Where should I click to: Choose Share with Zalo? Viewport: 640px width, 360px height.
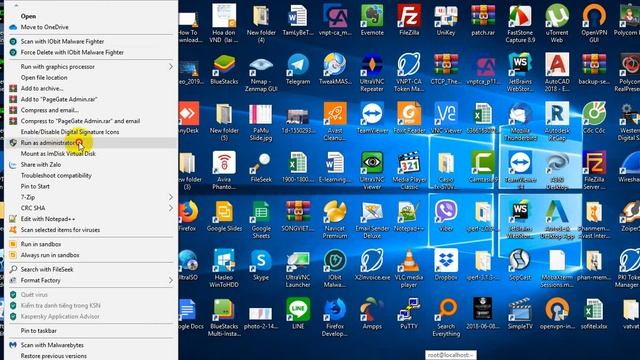[x=91, y=164]
